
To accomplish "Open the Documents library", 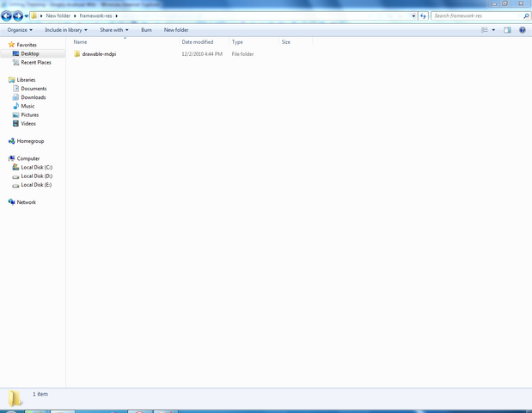I will (x=34, y=89).
